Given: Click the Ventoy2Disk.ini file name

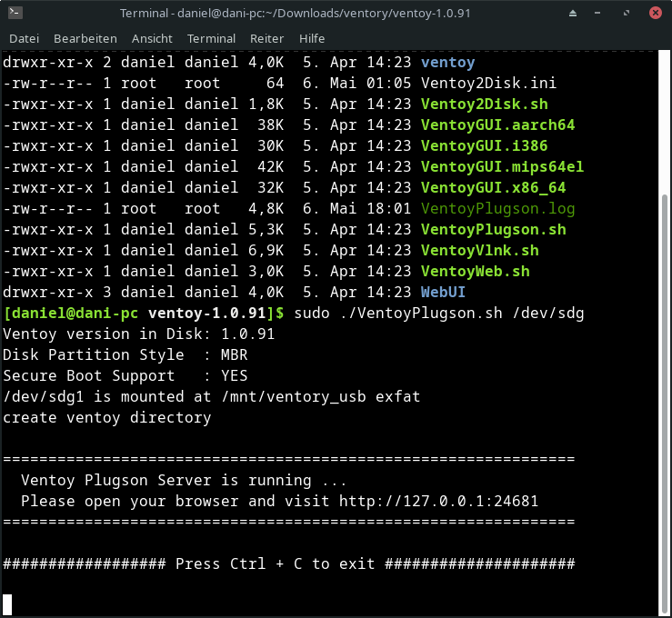Looking at the screenshot, I should pyautogui.click(x=488, y=83).
